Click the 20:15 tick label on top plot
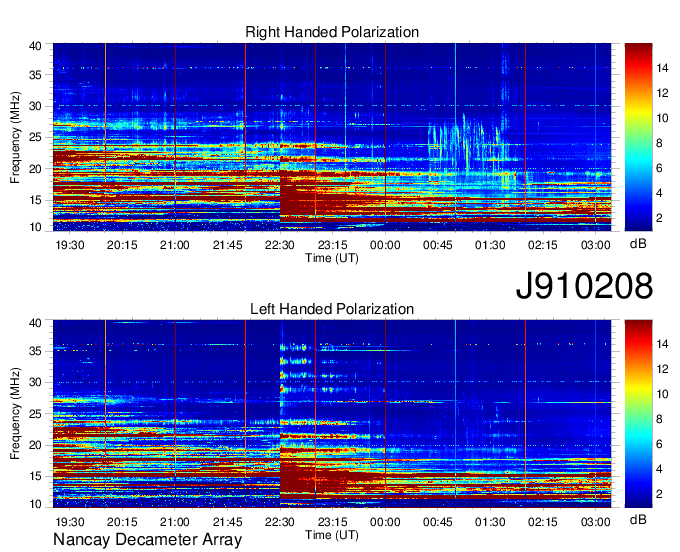Screen dimensions: 680x552 (x=122, y=245)
